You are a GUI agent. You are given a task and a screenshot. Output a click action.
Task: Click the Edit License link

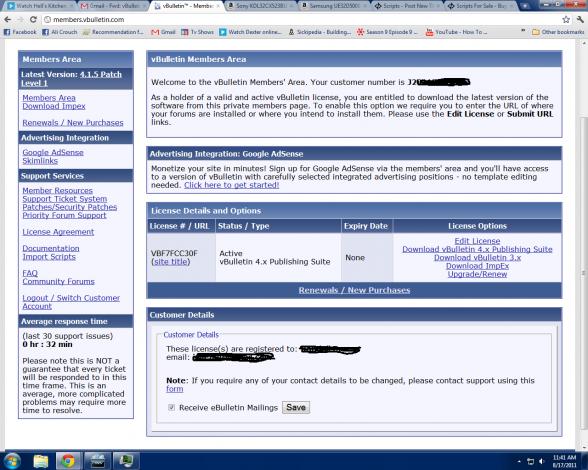click(477, 241)
